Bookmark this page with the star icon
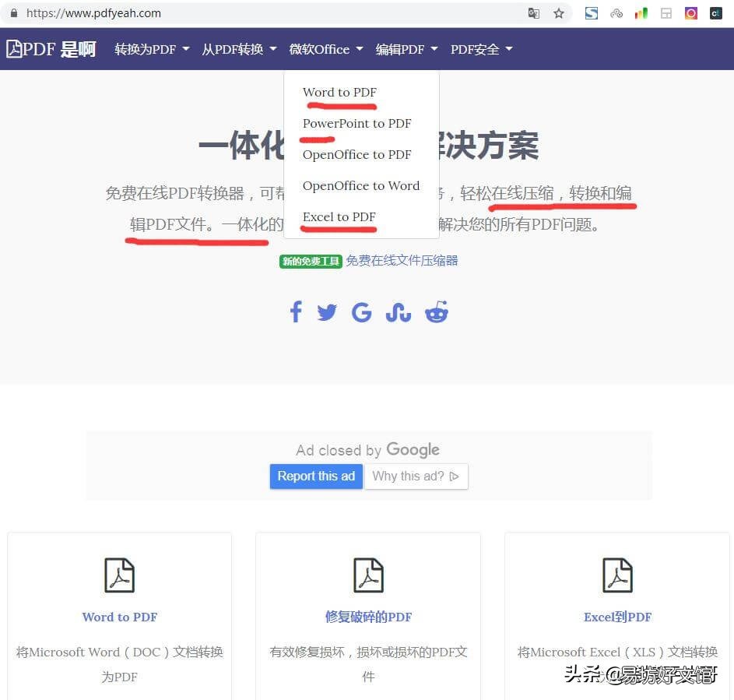 pyautogui.click(x=558, y=13)
